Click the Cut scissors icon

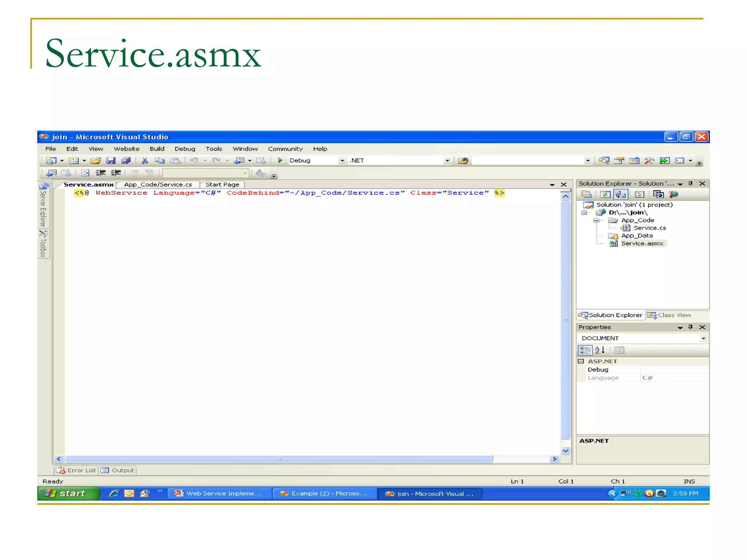coord(145,160)
